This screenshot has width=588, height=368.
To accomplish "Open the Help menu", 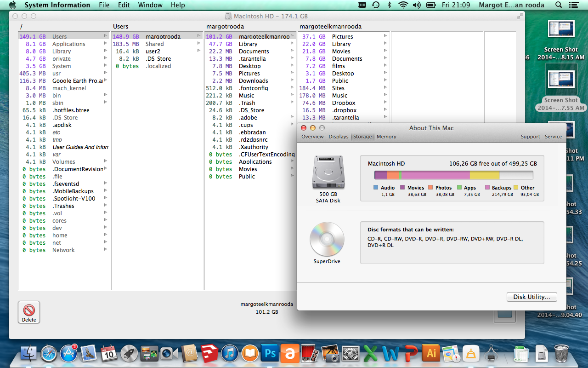I will pos(178,5).
